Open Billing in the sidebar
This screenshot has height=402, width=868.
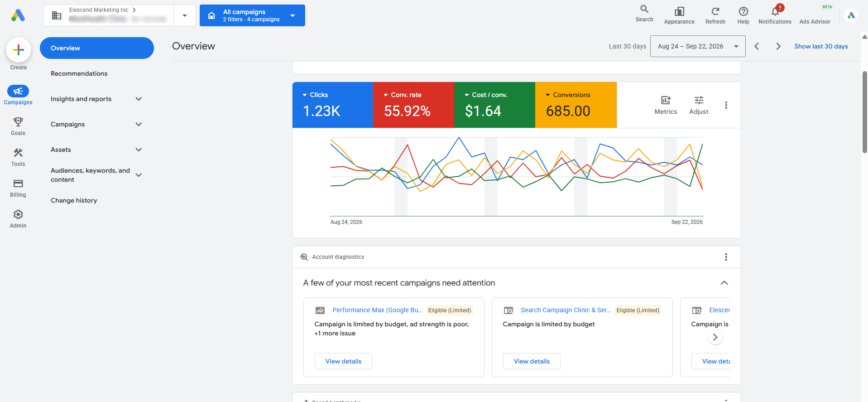(18, 188)
